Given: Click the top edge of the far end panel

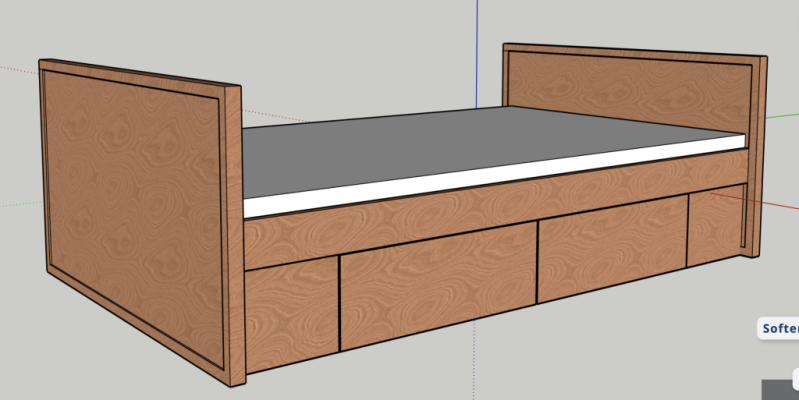Looking at the screenshot, I should 630,53.
